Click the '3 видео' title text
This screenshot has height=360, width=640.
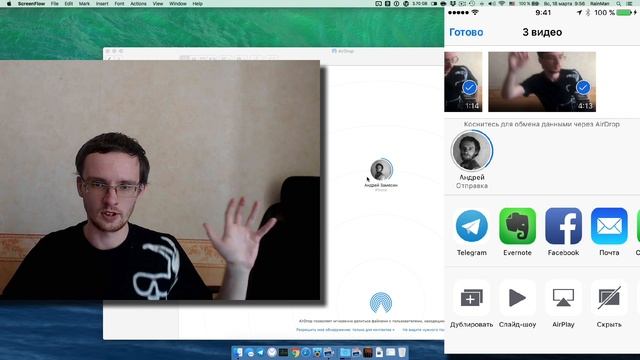pos(542,32)
